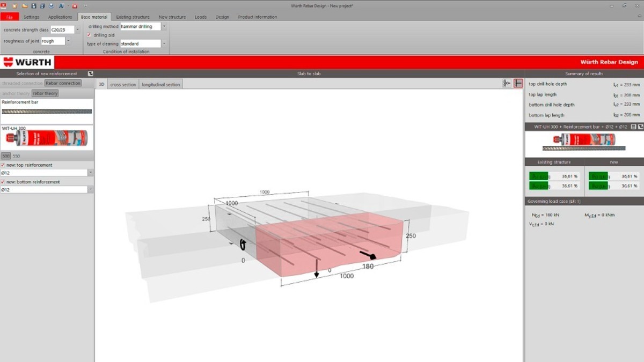This screenshot has width=644, height=362.
Task: Click the top reinforcement Ø12 field
Action: tap(43, 173)
